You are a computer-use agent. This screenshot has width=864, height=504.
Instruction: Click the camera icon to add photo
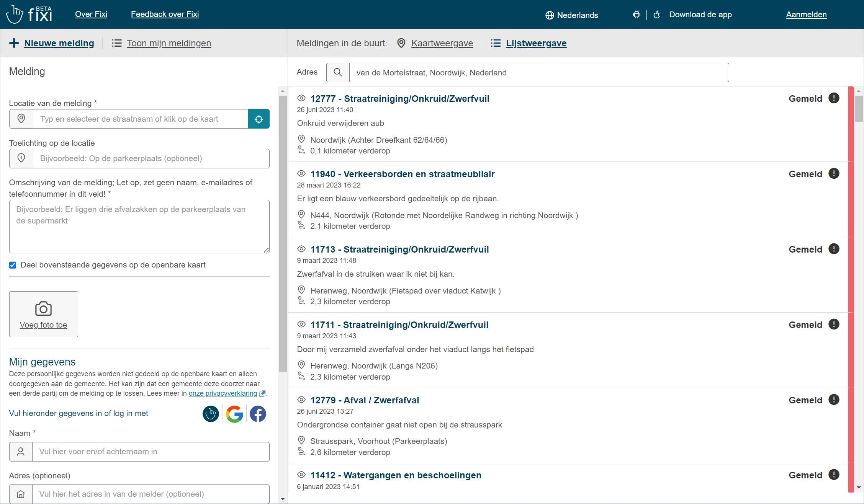click(x=43, y=308)
